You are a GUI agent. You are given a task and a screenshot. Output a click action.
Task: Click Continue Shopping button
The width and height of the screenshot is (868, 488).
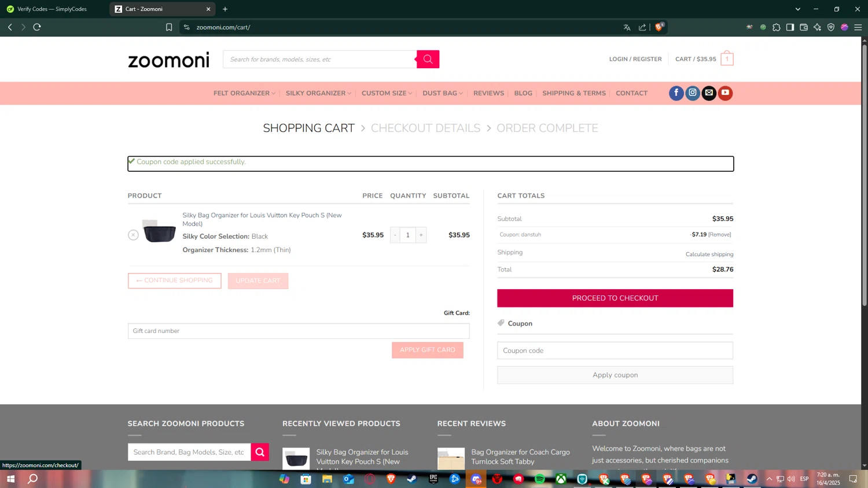tap(175, 280)
